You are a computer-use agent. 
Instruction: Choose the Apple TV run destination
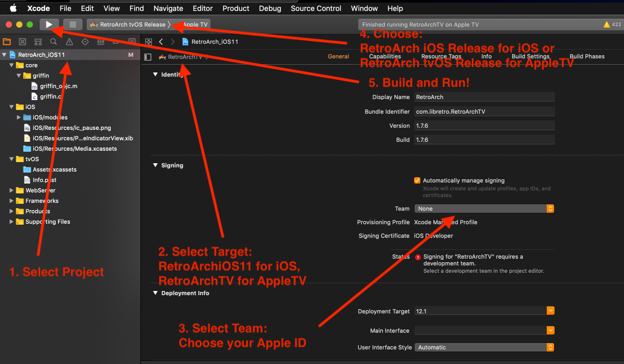coord(195,24)
